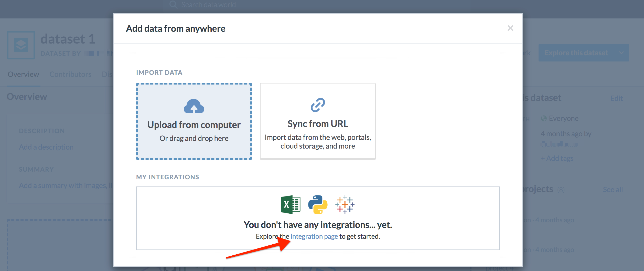Open See all projects link
Screen dimensions: 644x271
click(613, 190)
